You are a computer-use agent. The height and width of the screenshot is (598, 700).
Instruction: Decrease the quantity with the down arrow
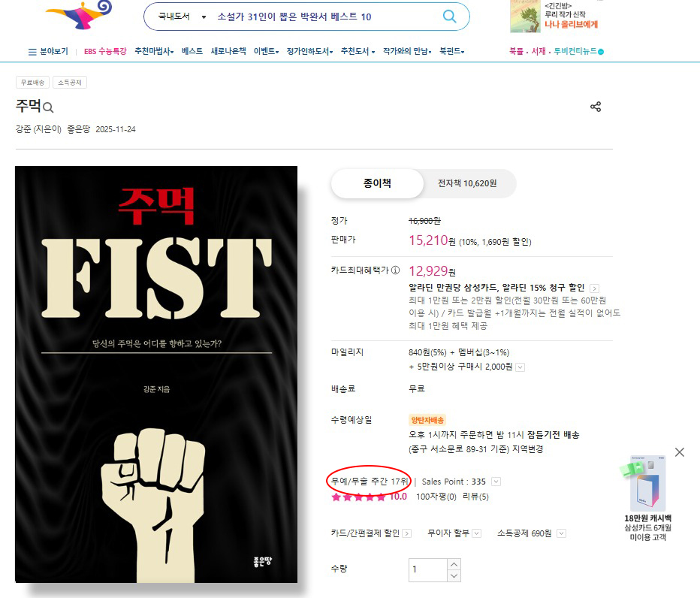click(x=454, y=575)
